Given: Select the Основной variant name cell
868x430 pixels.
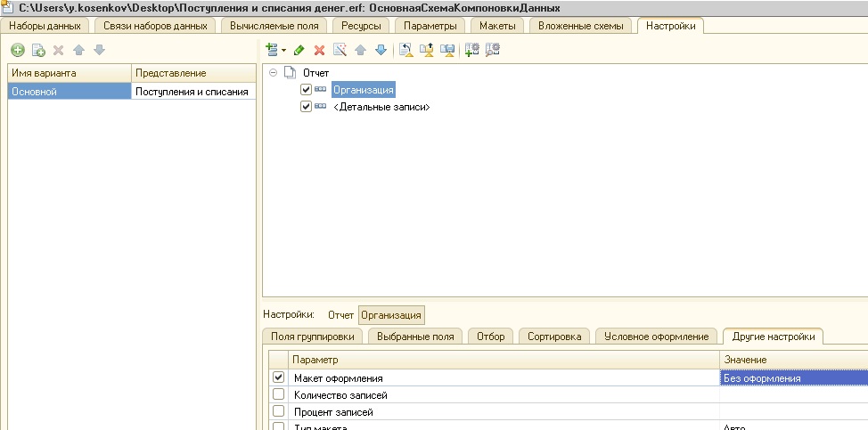Looking at the screenshot, I should click(x=70, y=91).
